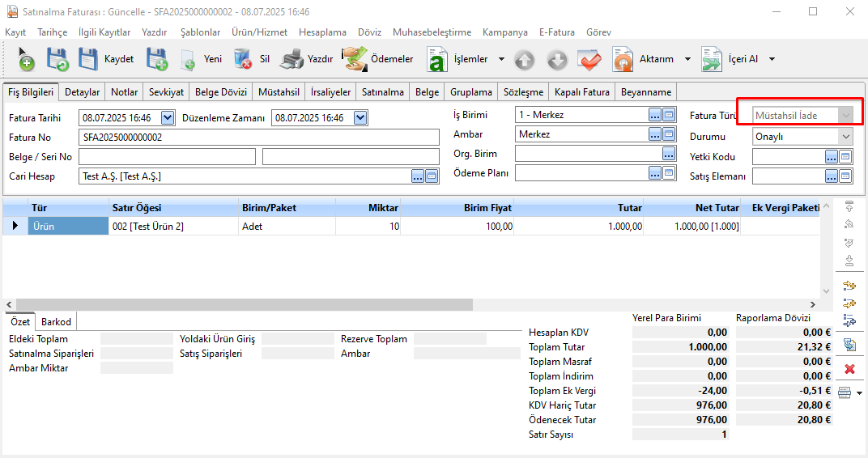Click the gray up-arrow previous record icon

[525, 59]
